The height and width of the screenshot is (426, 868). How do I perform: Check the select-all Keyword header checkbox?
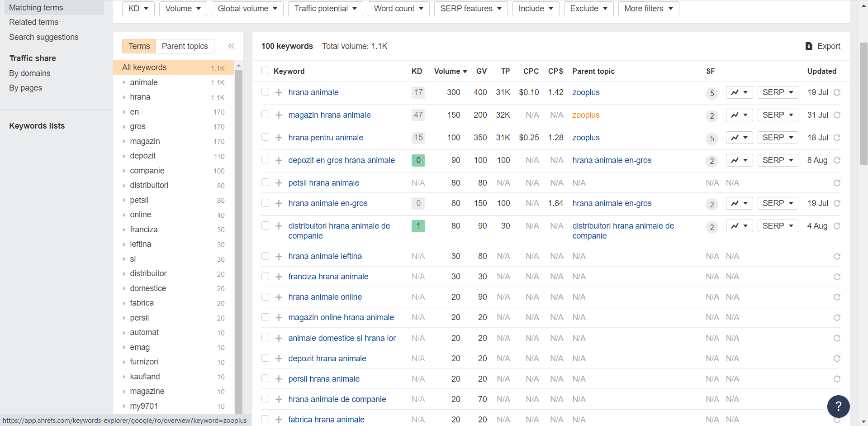pos(266,71)
